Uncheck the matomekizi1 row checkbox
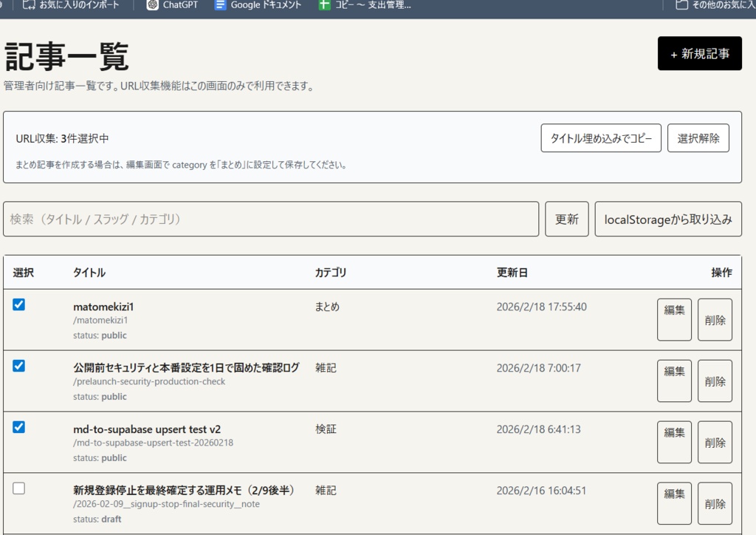Screen dimensions: 756x535 (18, 304)
